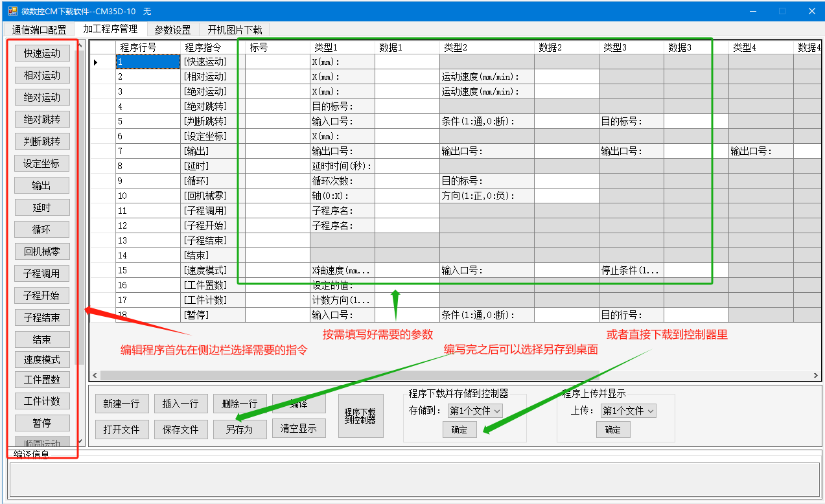Click the 类型1 column header
The height and width of the screenshot is (504, 825).
pos(343,47)
